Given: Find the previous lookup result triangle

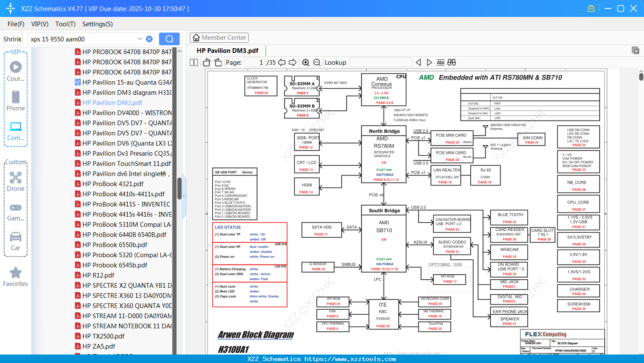Looking at the screenshot, I should (x=418, y=62).
